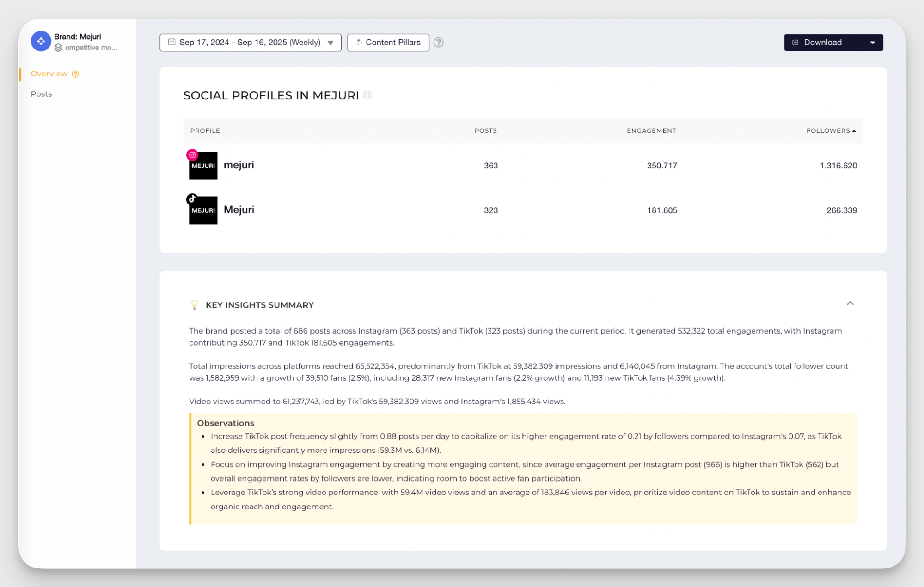Click the Instagram badge on the mejuri profile
The height and width of the screenshot is (587, 924).
point(192,155)
